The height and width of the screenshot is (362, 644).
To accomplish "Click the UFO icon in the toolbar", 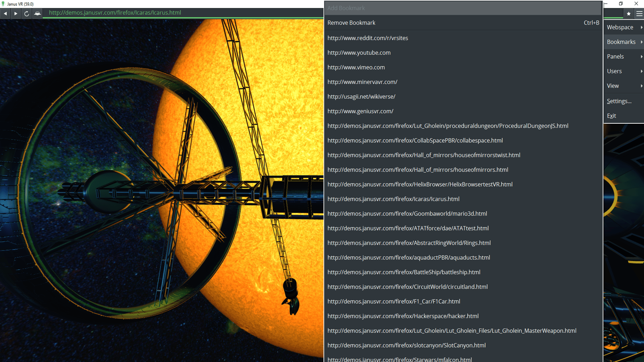I will pos(38,13).
